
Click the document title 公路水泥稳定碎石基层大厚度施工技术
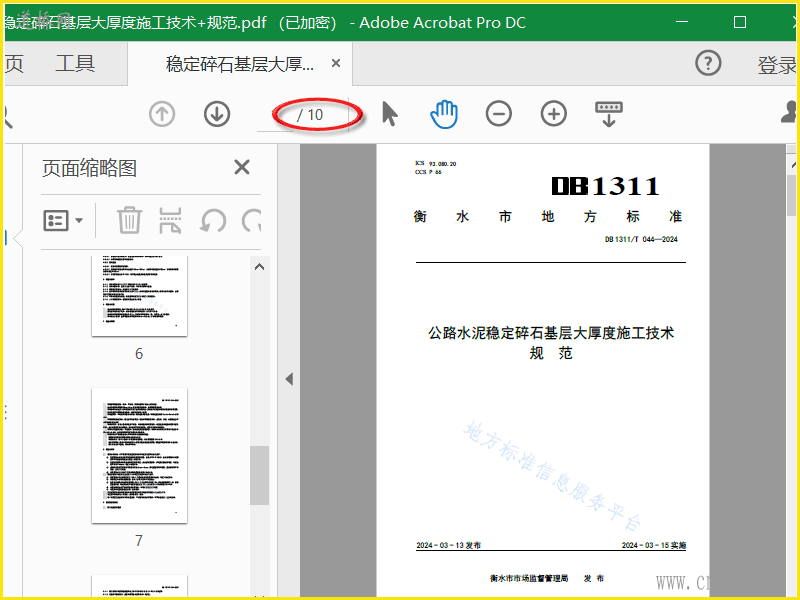(551, 333)
